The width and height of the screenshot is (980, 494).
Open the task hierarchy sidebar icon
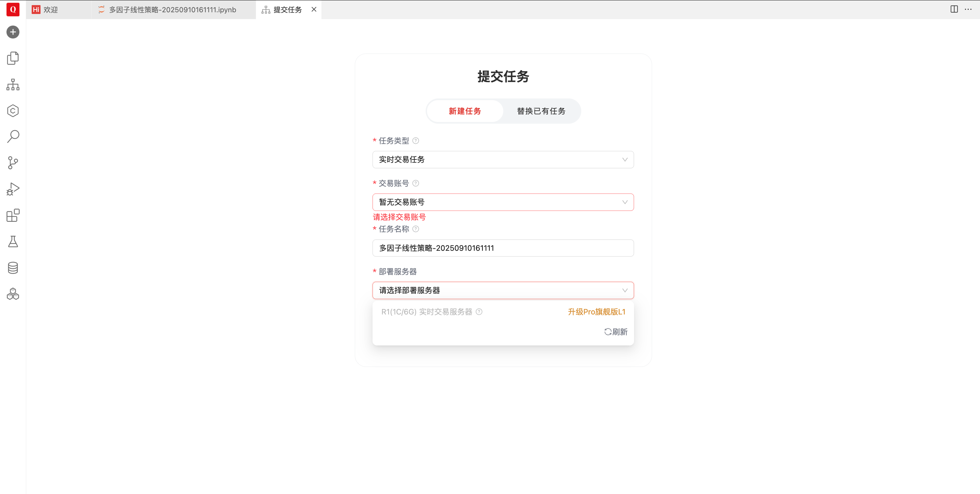tap(13, 84)
